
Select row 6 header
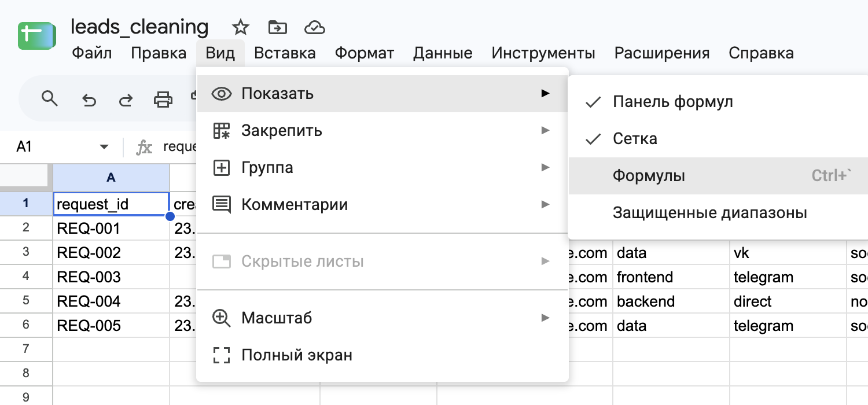point(26,325)
